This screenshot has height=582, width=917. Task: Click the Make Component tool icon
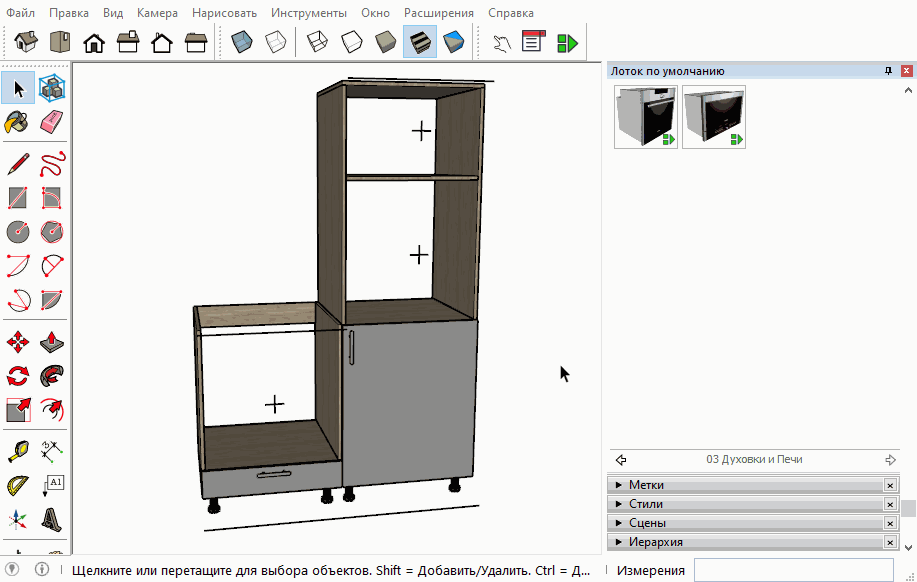(52, 89)
